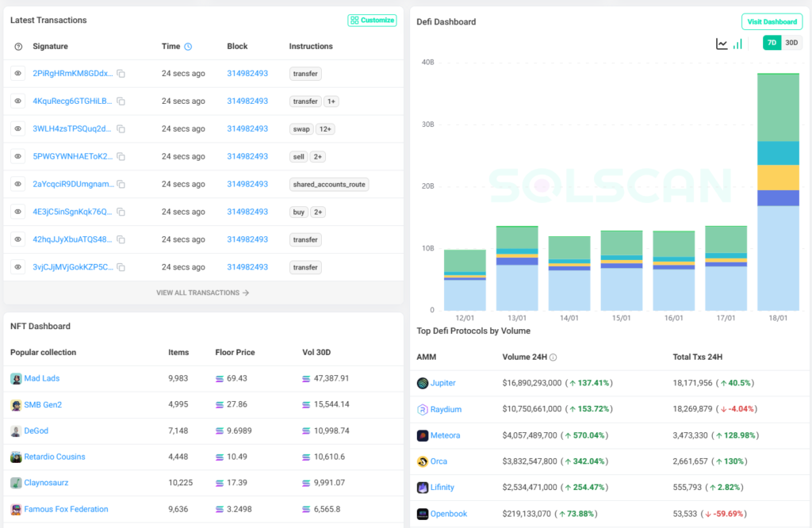Copy the 2PiRgHRmKM8GDdx signature
The height and width of the screenshot is (528, 812).
[121, 74]
